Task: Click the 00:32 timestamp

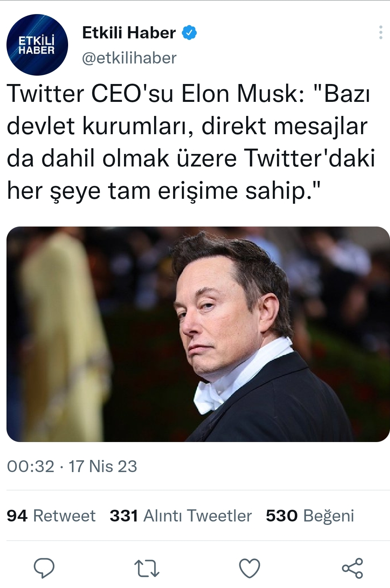Action: pos(31,466)
